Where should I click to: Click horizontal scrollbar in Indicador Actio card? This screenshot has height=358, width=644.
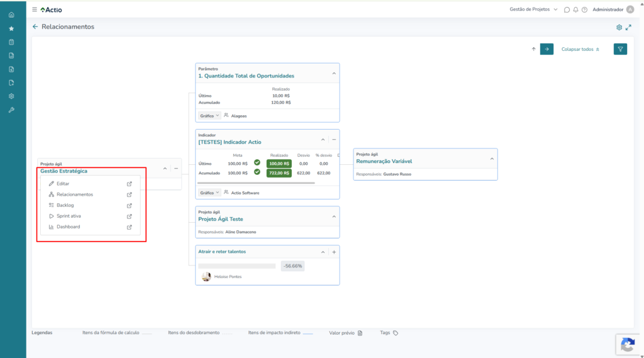click(256, 183)
